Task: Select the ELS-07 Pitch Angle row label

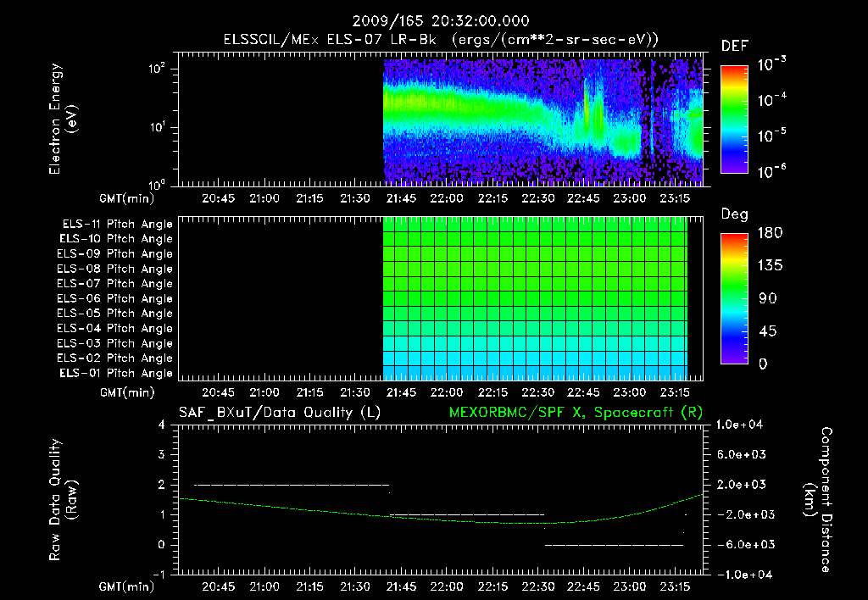Action: pyautogui.click(x=115, y=283)
